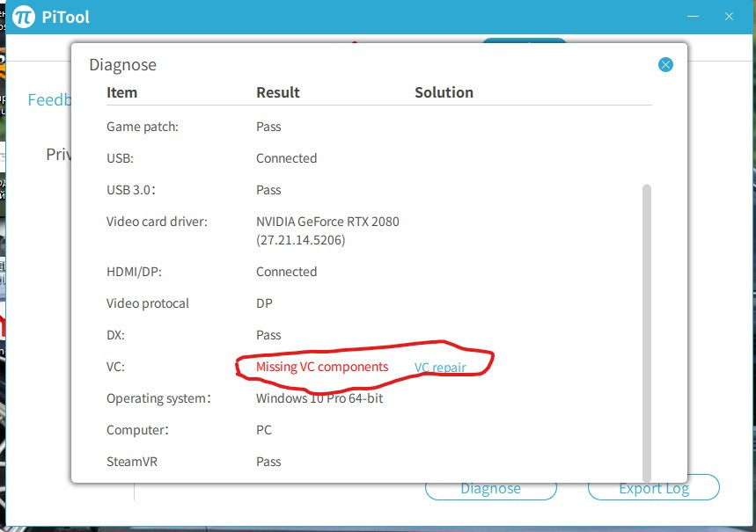
Task: Click the Diagnose button behind the dialog
Action: tap(491, 488)
